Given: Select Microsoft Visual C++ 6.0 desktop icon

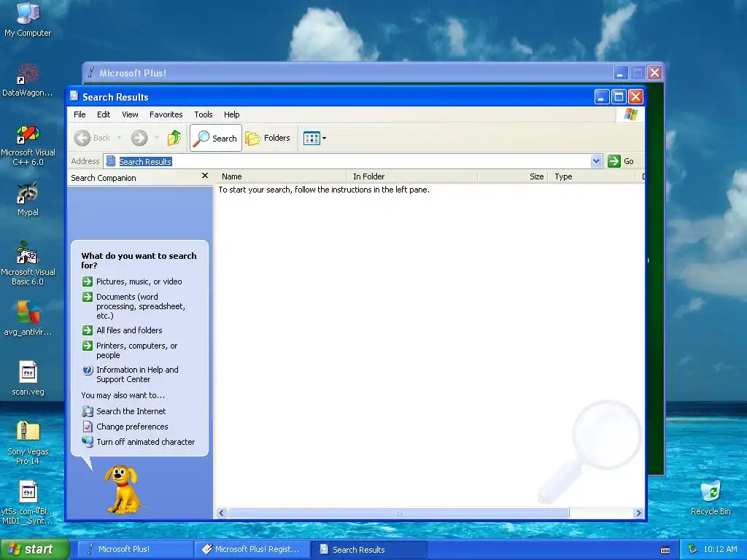Looking at the screenshot, I should 28,145.
